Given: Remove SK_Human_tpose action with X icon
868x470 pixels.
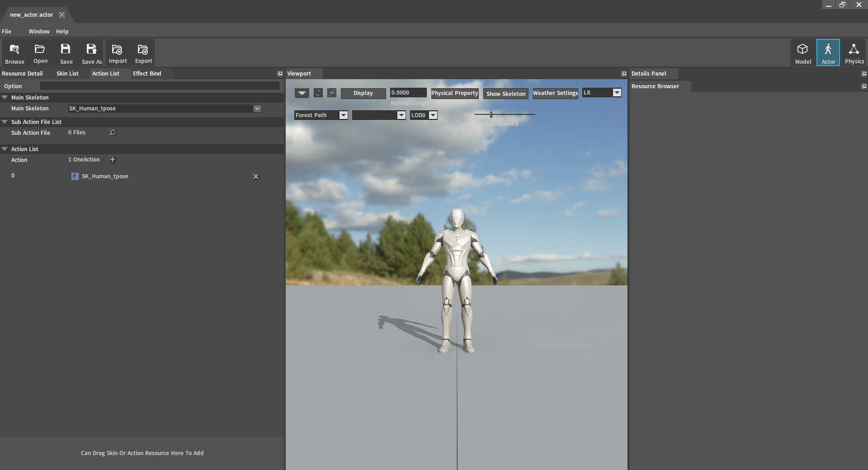Looking at the screenshot, I should pos(256,176).
